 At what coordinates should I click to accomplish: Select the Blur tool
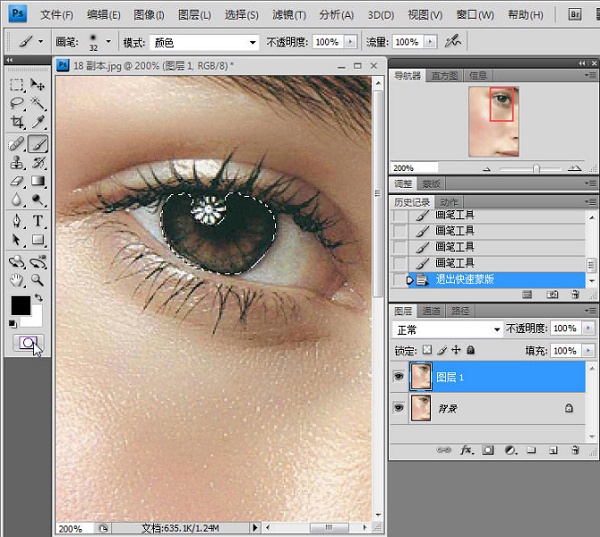(16, 199)
